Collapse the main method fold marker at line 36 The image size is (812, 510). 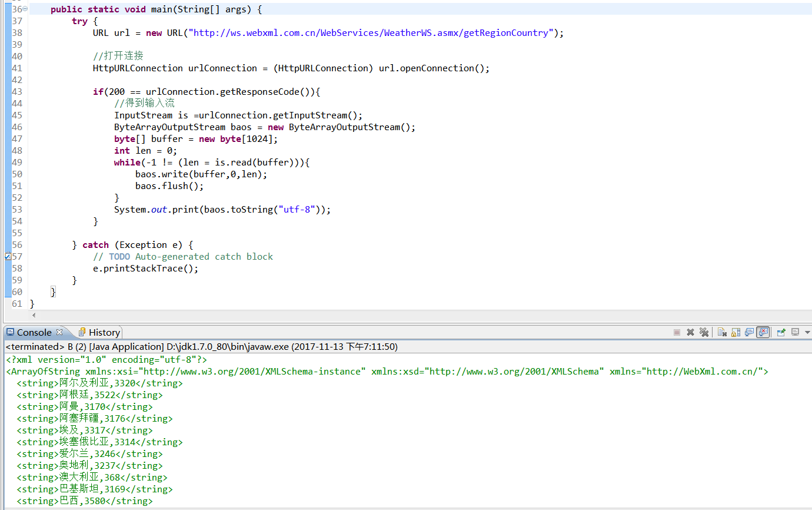click(x=25, y=9)
